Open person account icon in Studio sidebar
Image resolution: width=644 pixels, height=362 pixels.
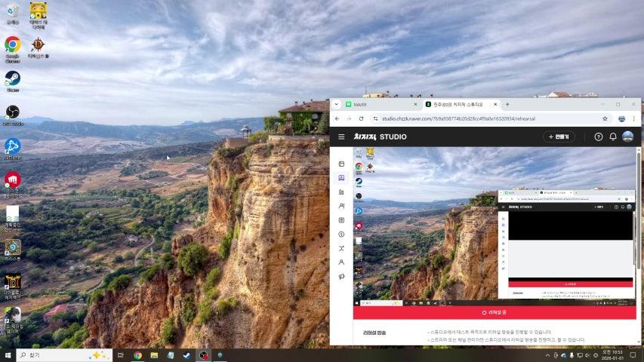tap(341, 262)
